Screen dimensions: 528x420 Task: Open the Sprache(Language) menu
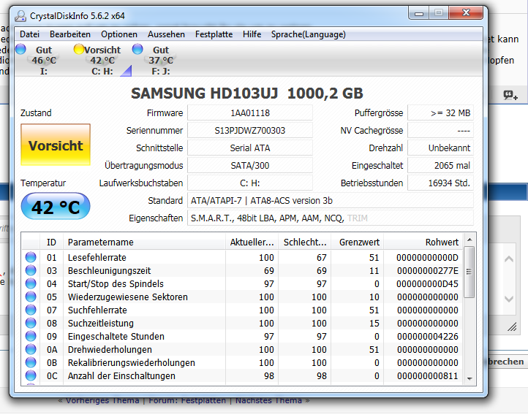point(309,34)
